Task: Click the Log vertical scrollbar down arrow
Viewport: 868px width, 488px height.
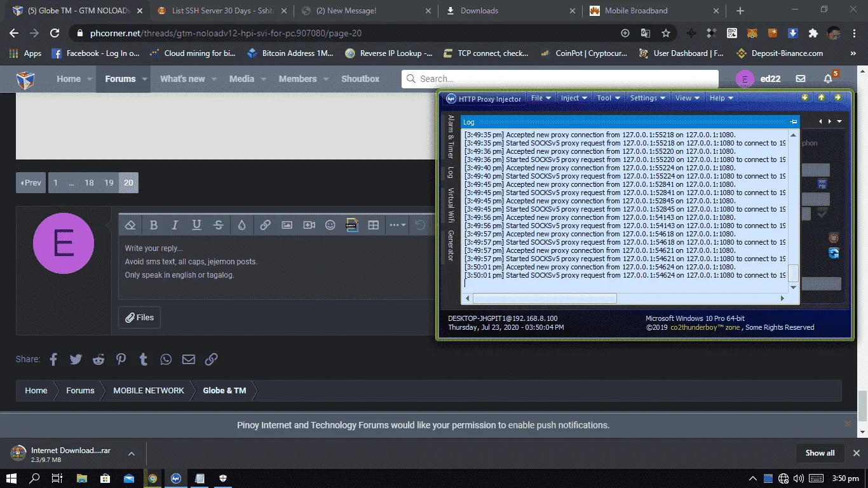Action: click(x=793, y=288)
